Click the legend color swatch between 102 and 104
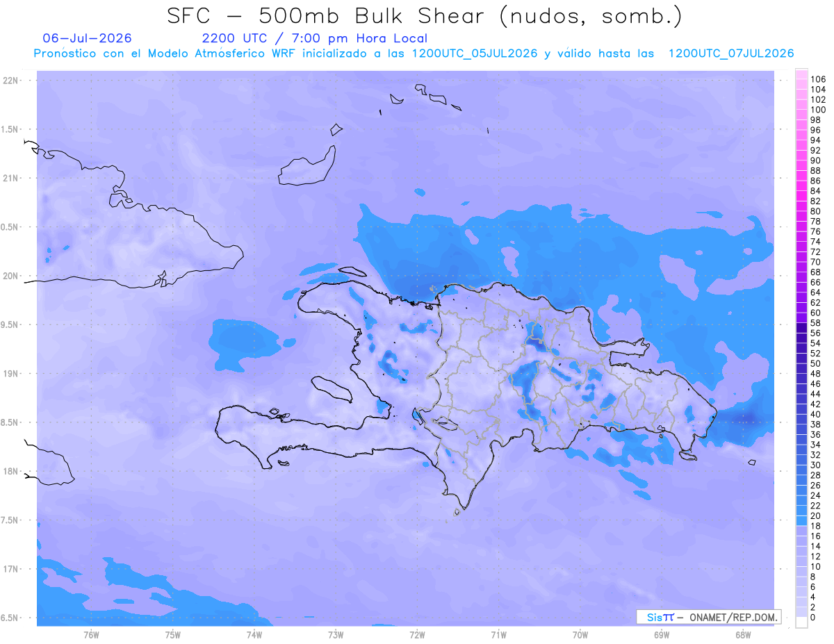 tap(801, 94)
